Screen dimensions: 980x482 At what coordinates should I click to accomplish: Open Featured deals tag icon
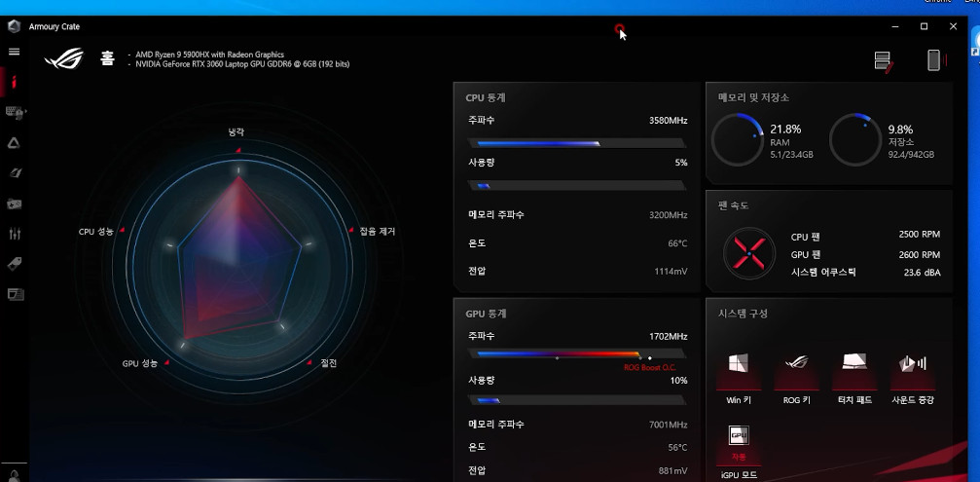[14, 264]
